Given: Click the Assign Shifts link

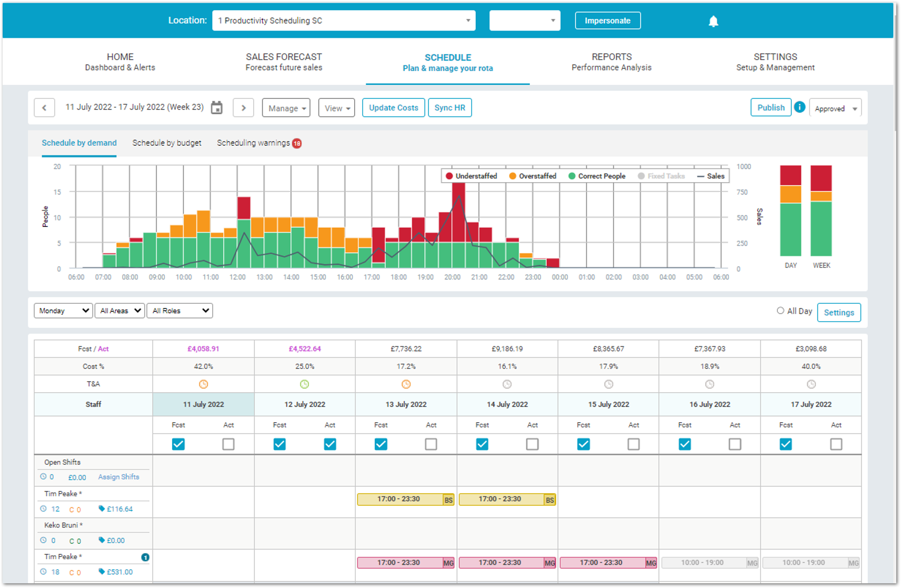Looking at the screenshot, I should pyautogui.click(x=118, y=477).
